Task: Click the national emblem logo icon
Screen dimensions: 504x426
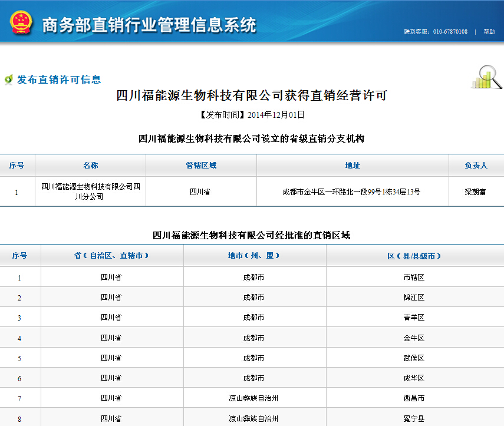Action: tap(21, 22)
